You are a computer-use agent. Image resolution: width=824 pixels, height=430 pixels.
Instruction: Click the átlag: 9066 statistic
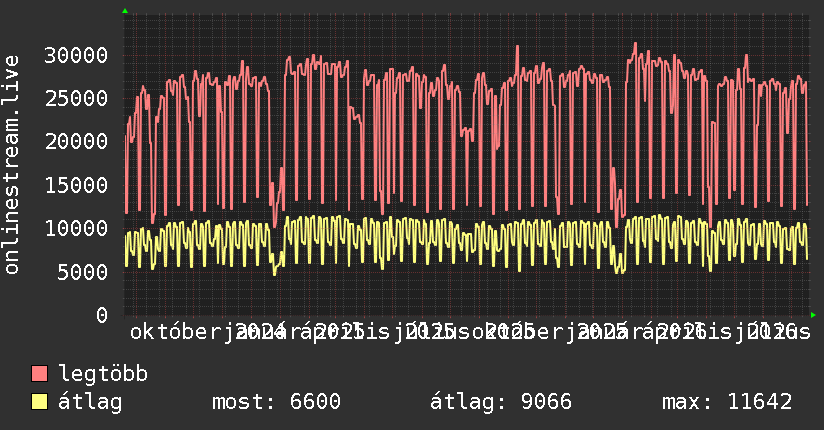(x=501, y=402)
